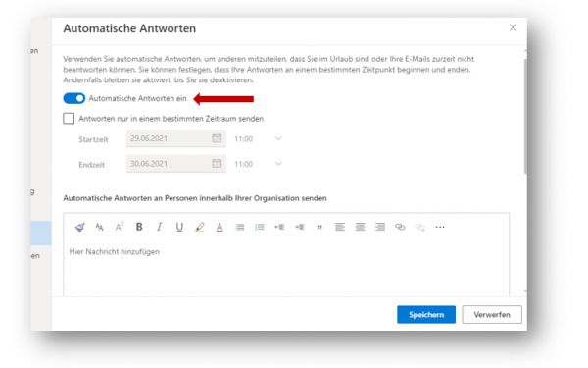Open the font size icon

[x=99, y=227]
